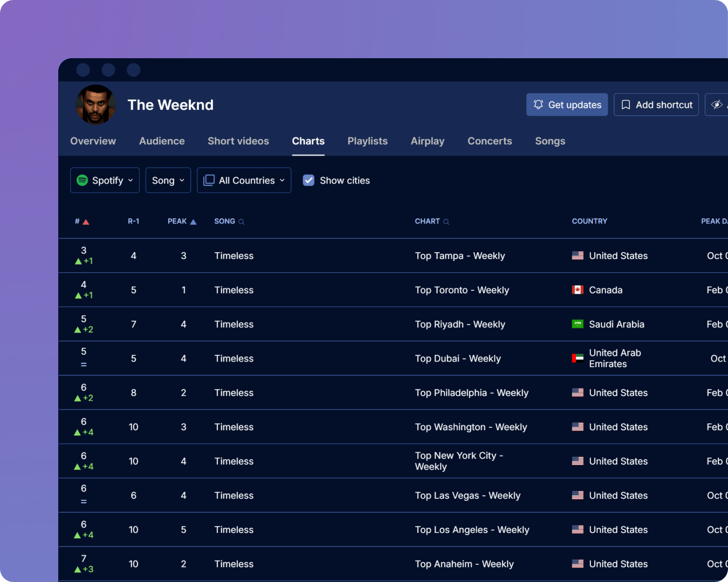Open the Top Toronto - Weekly chart
Viewport: 728px width, 582px height.
click(462, 290)
